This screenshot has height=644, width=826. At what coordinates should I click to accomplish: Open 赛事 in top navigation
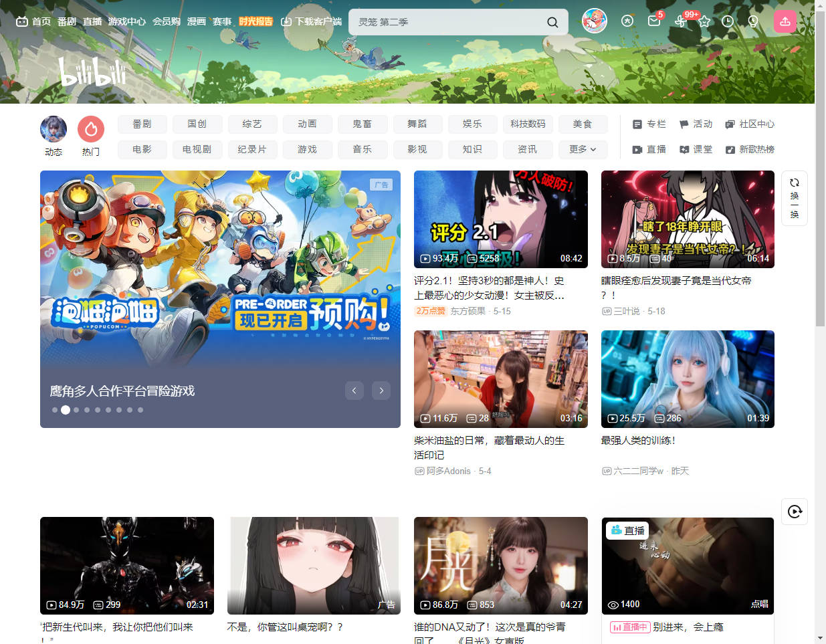pyautogui.click(x=222, y=21)
